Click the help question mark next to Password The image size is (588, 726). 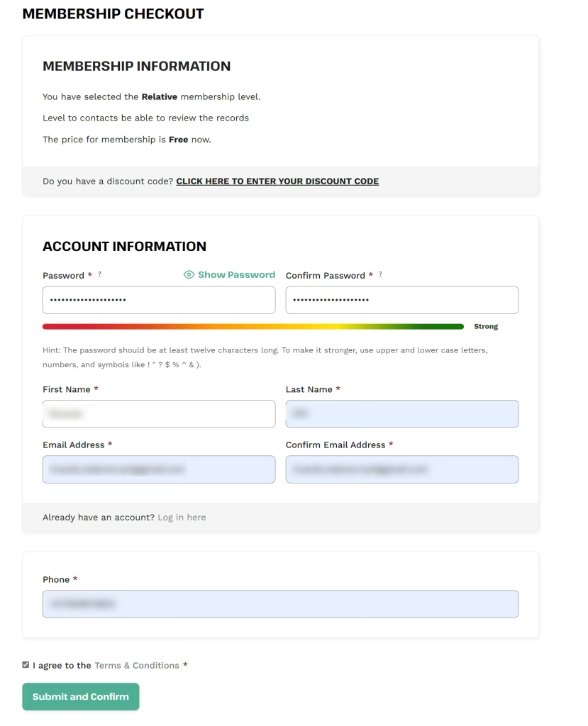(99, 274)
